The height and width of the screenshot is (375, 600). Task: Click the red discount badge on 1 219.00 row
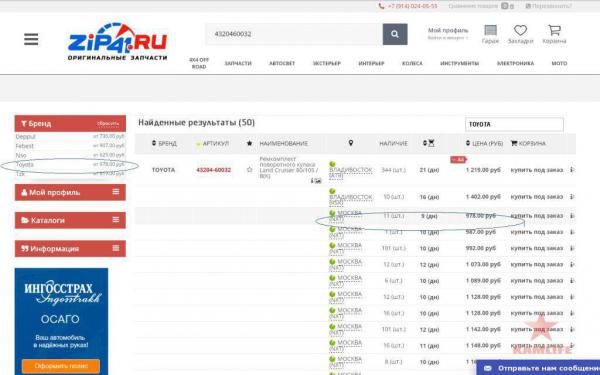(x=458, y=159)
